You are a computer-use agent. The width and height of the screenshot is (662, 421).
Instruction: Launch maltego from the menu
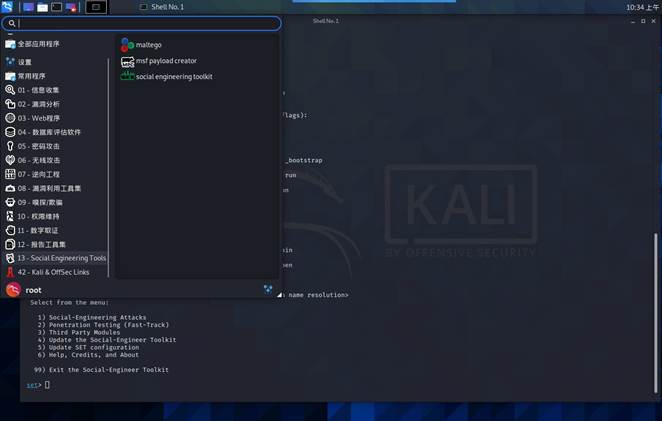pos(141,45)
